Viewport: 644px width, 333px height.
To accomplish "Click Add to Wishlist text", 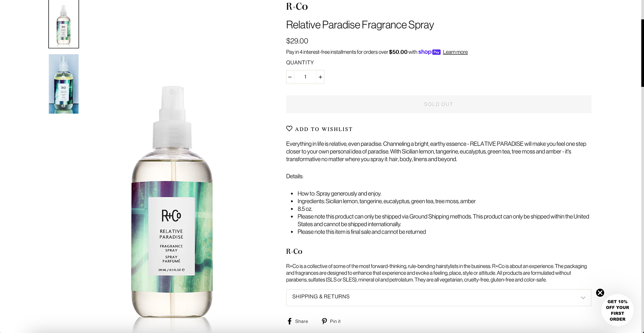I will coord(324,129).
